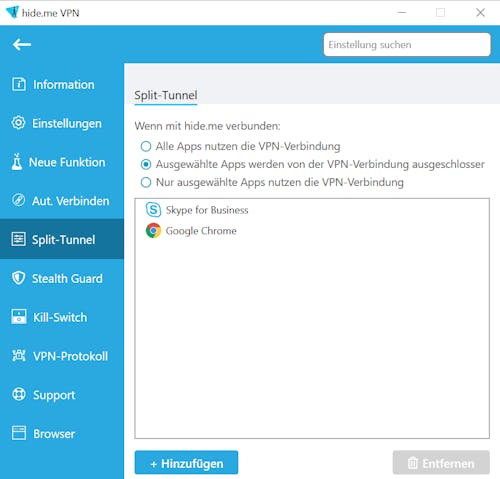Image resolution: width=500 pixels, height=479 pixels.
Task: Click the Einstellung suchen search field
Action: pyautogui.click(x=407, y=45)
